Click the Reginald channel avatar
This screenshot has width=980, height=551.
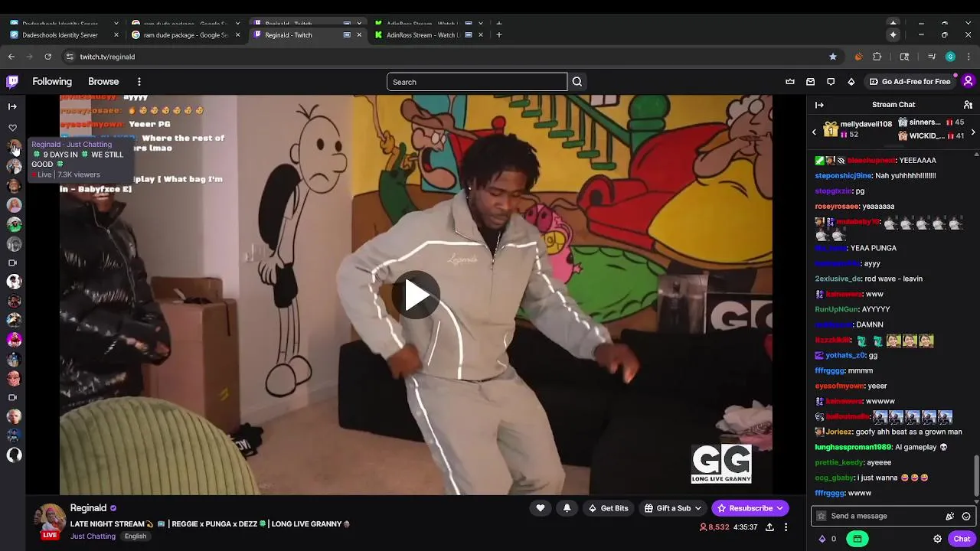(51, 520)
